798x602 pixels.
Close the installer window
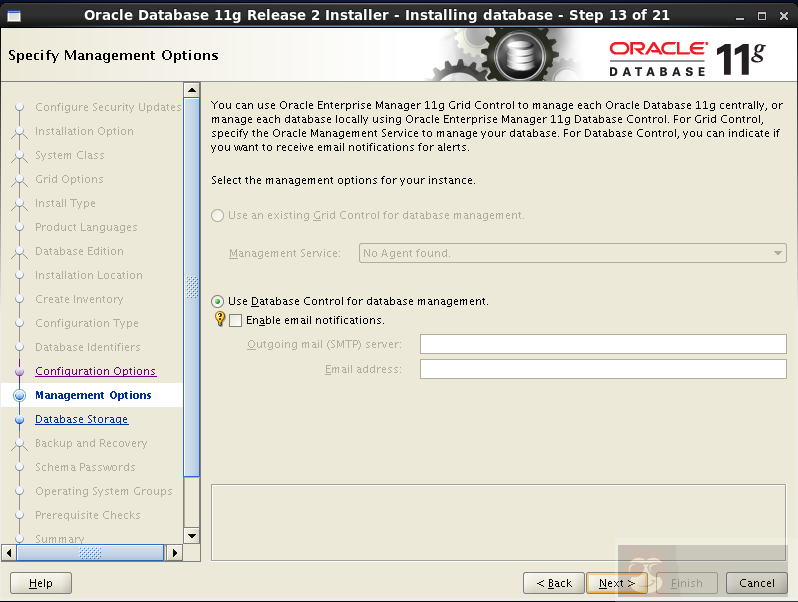click(784, 16)
